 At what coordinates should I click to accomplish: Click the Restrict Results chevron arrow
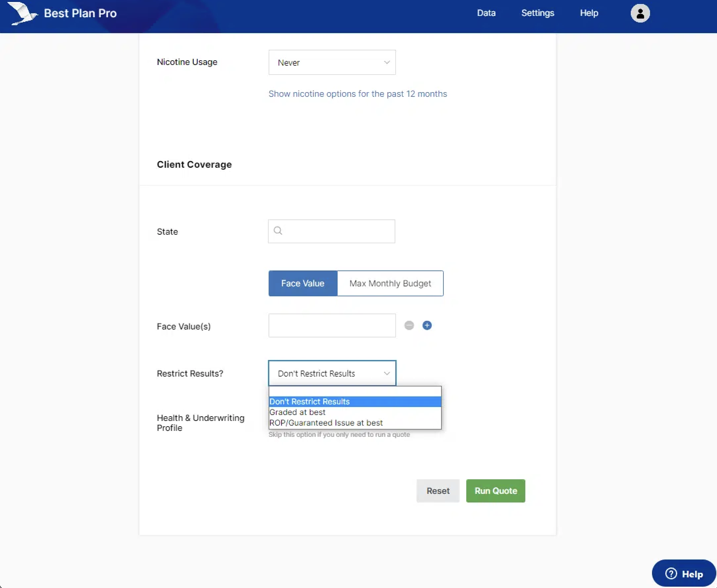[x=387, y=373]
